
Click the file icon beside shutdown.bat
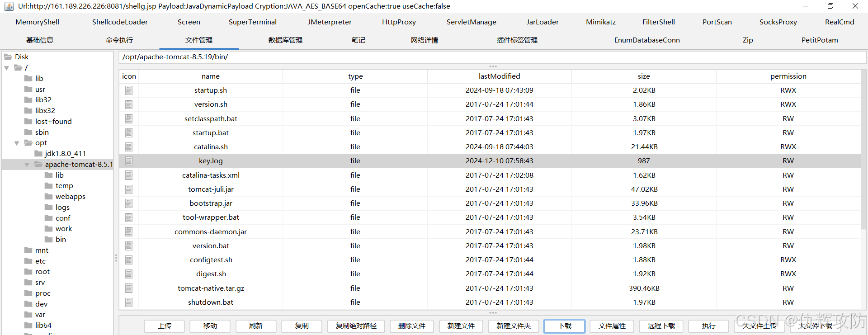129,302
